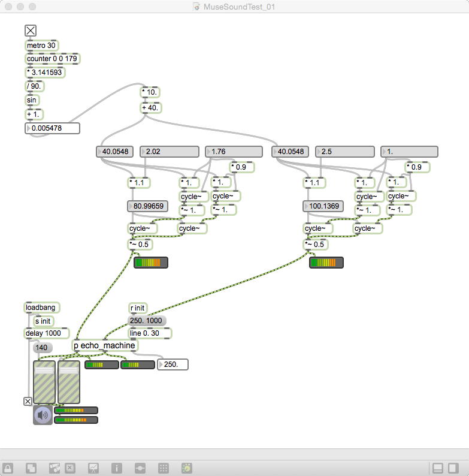
Task: Click the meter left of the 250. box
Action: coord(138,364)
